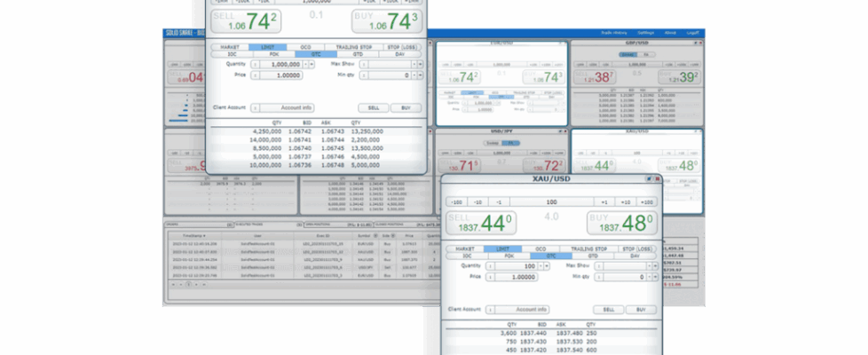Select OCO order type in XAU/USD popup
Screen dimensions: 868x355
[541, 249]
